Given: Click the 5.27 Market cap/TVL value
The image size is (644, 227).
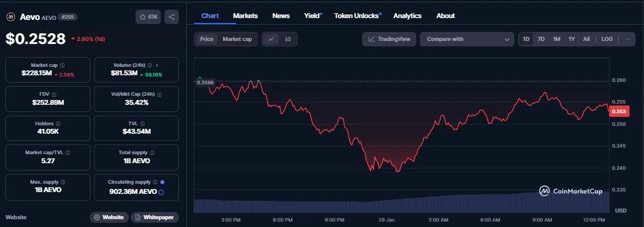Looking at the screenshot, I should pos(48,161).
